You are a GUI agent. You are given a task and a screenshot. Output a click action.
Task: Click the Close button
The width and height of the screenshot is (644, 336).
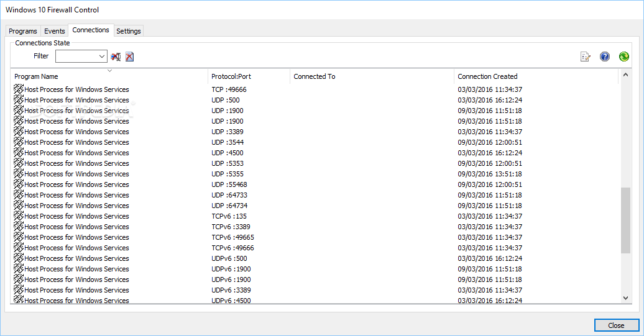(x=616, y=325)
